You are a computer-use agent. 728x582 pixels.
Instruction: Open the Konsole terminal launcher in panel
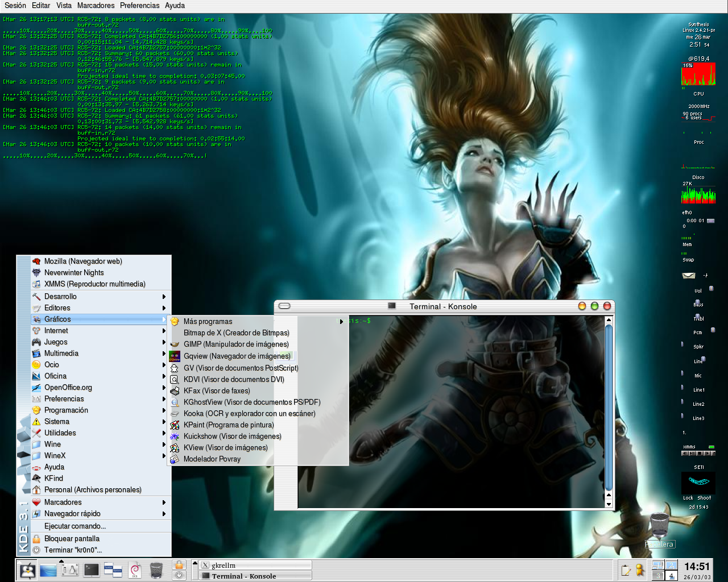91,570
